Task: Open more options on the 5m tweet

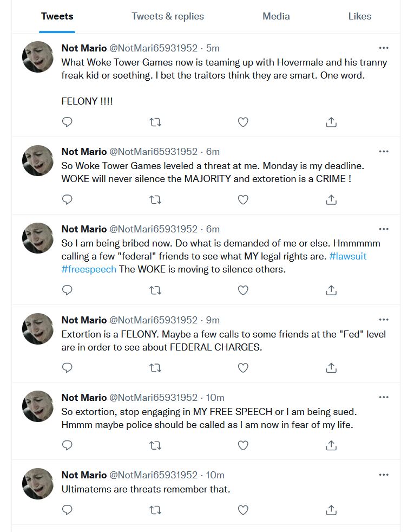Action: pyautogui.click(x=384, y=48)
